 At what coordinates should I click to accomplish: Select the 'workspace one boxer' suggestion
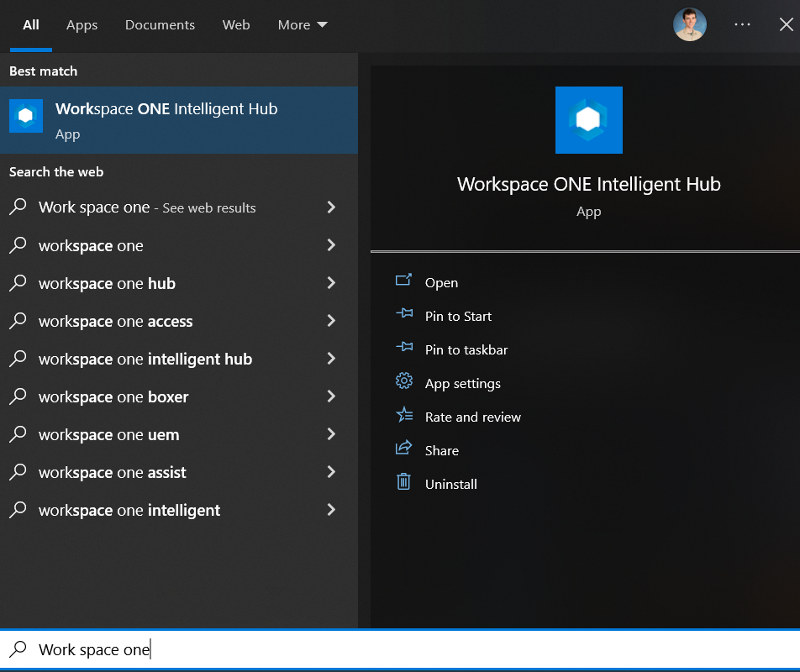click(x=178, y=396)
